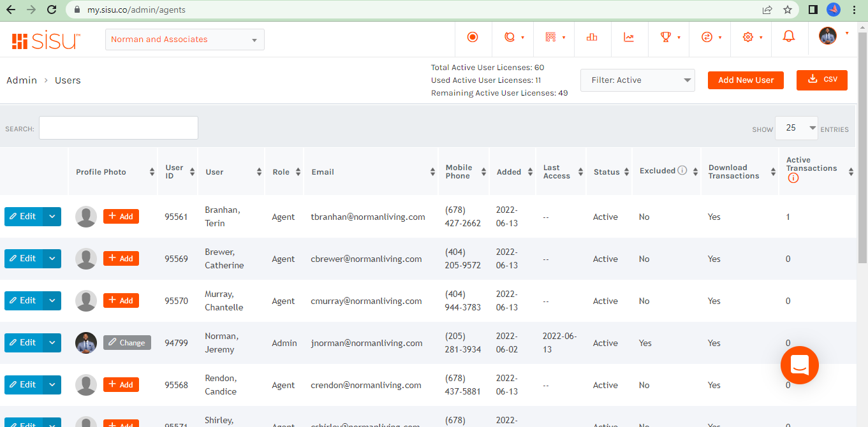Open the notifications bell

pyautogui.click(x=789, y=37)
